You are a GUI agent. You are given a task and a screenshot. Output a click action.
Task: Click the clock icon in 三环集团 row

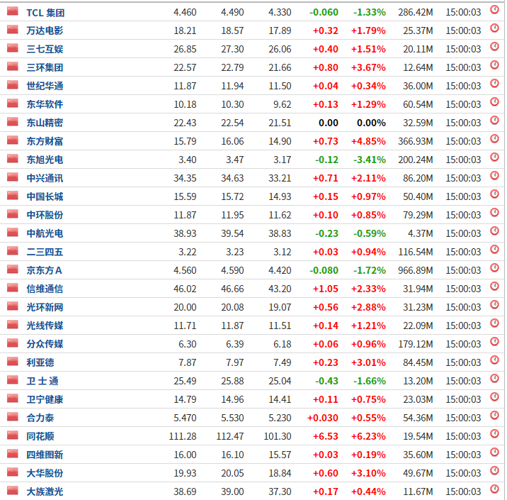(x=495, y=65)
